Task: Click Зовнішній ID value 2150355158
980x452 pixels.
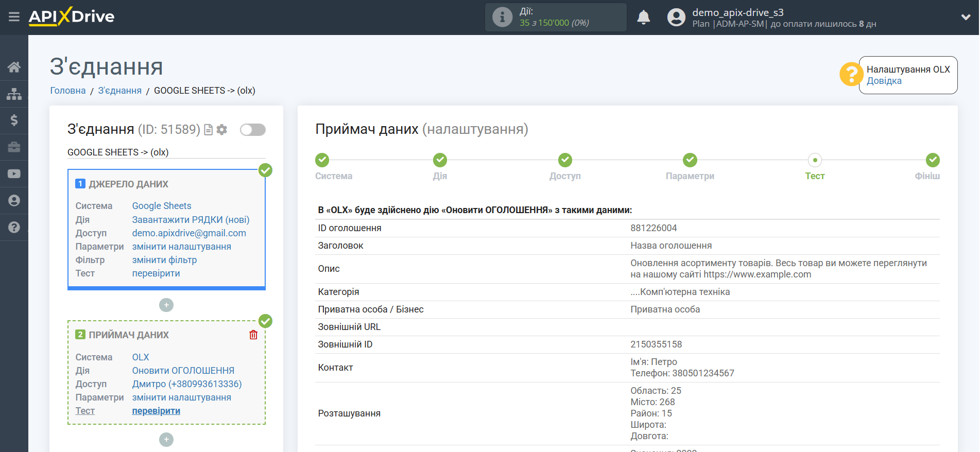Action: [x=656, y=344]
